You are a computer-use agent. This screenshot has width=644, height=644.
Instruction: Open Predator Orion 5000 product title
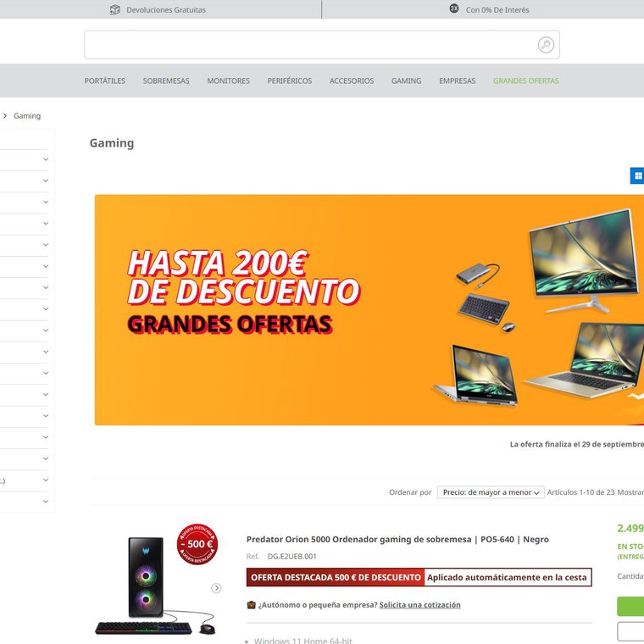(397, 539)
